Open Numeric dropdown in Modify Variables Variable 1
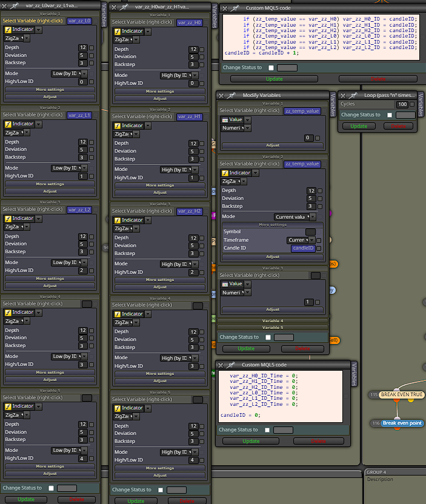This screenshot has width=426, height=504. pyautogui.click(x=248, y=128)
